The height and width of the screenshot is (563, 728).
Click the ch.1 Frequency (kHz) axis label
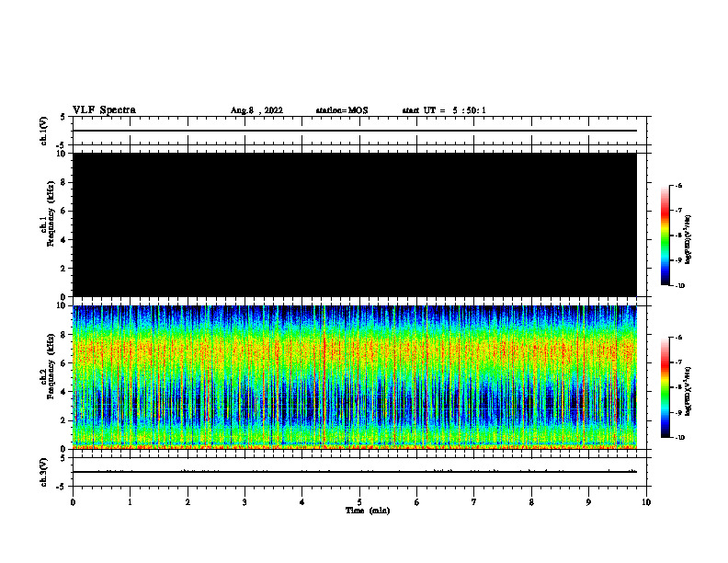(47, 213)
